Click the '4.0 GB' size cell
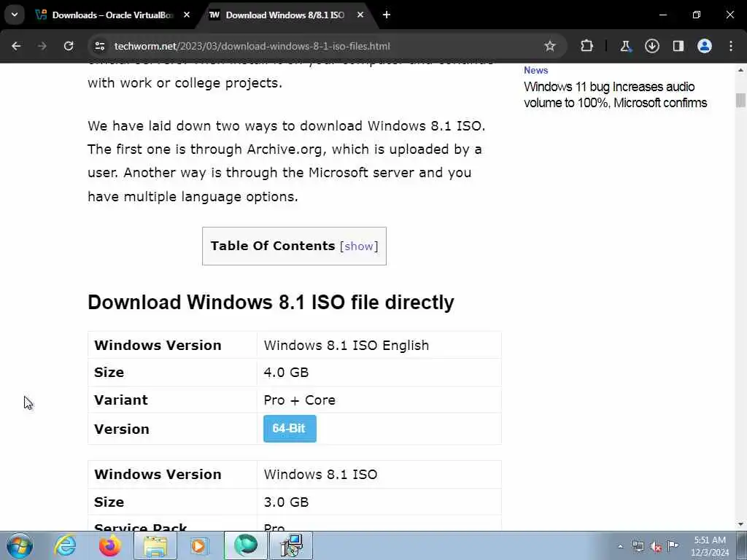Screen dimensions: 747x560 [379, 372]
